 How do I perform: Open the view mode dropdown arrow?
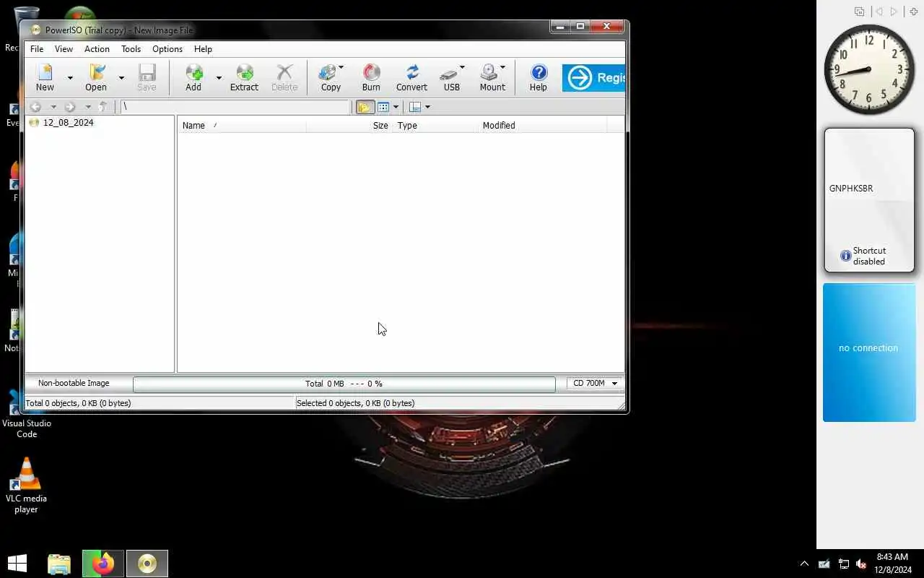pyautogui.click(x=396, y=107)
